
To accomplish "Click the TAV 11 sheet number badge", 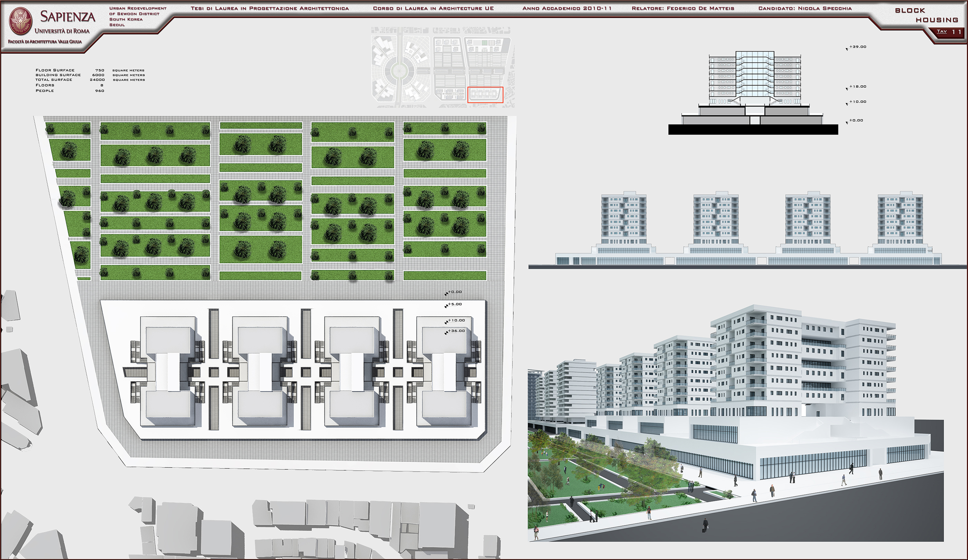I will click(948, 32).
